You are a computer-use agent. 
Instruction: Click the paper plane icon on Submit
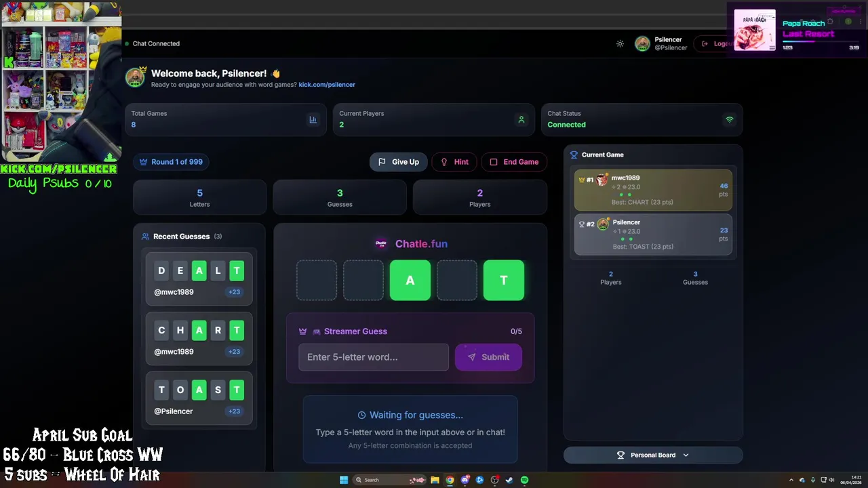pyautogui.click(x=472, y=357)
